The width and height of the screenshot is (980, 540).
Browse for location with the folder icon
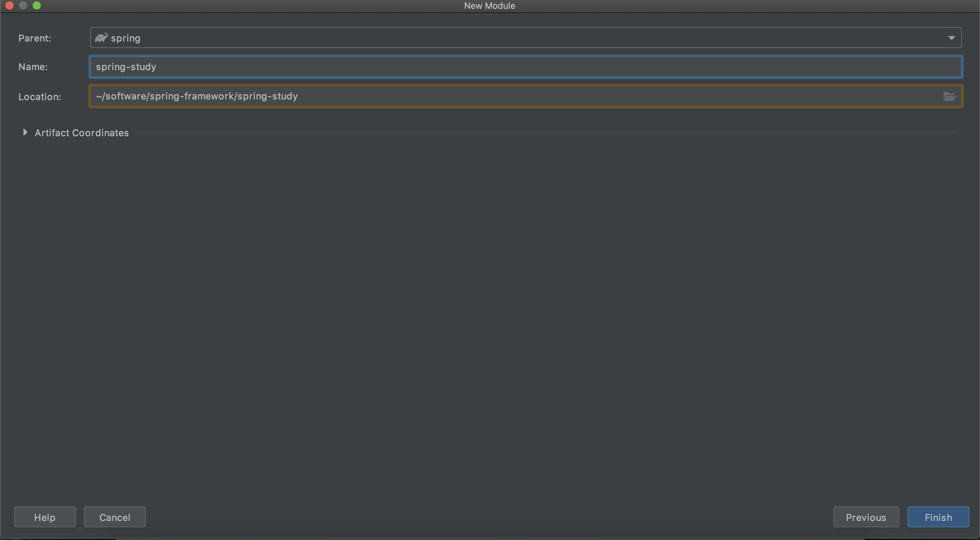pyautogui.click(x=949, y=96)
